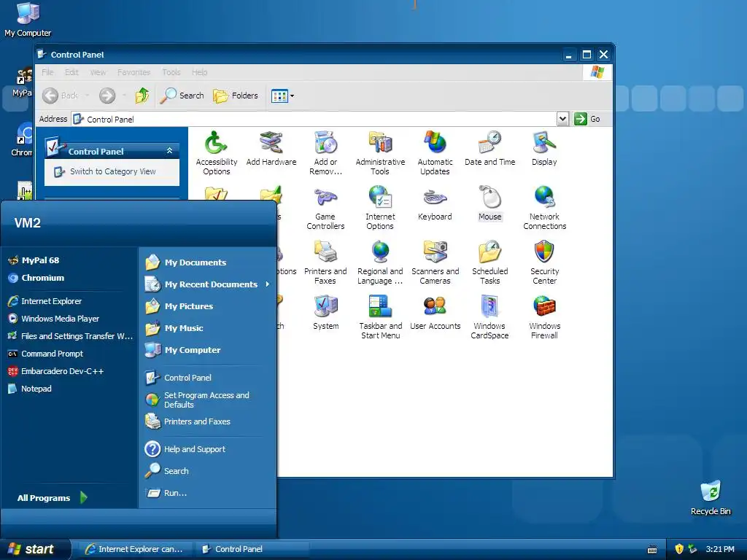Open Administrative Tools

tap(380, 153)
